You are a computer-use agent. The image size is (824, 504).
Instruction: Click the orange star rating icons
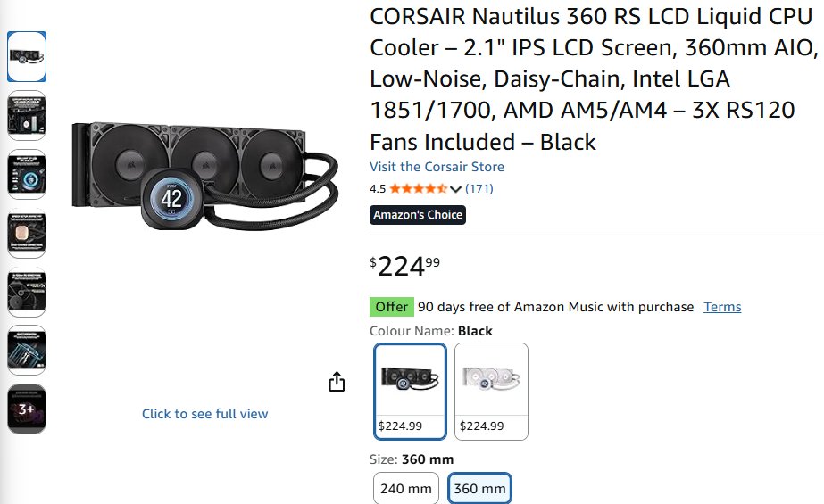click(419, 189)
